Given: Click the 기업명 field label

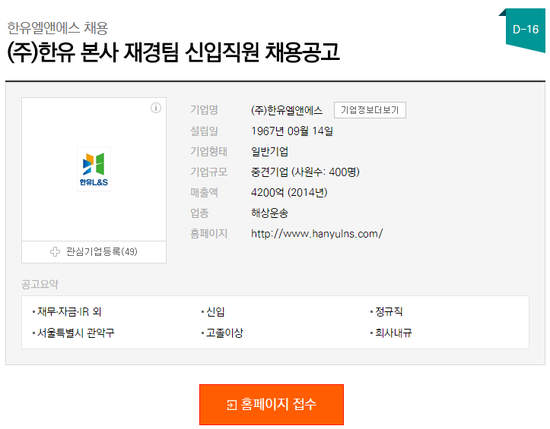Looking at the screenshot, I should click(x=204, y=110).
